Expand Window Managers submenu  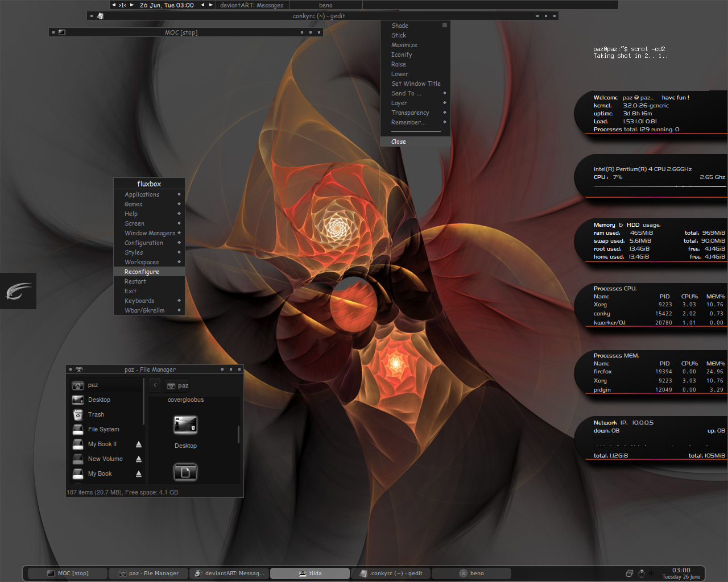(x=149, y=233)
